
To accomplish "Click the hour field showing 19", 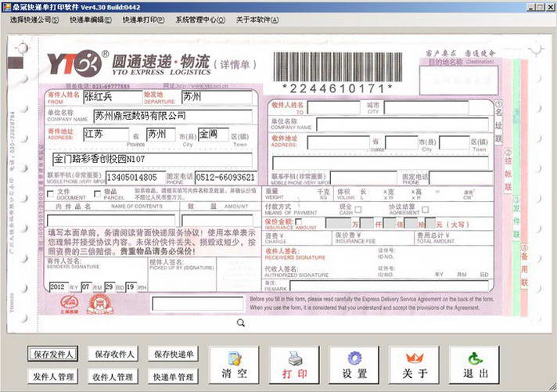I will tap(131, 287).
